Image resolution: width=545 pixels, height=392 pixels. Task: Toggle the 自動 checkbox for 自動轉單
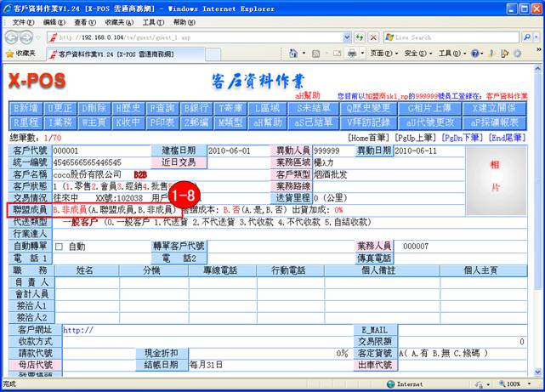[x=59, y=247]
